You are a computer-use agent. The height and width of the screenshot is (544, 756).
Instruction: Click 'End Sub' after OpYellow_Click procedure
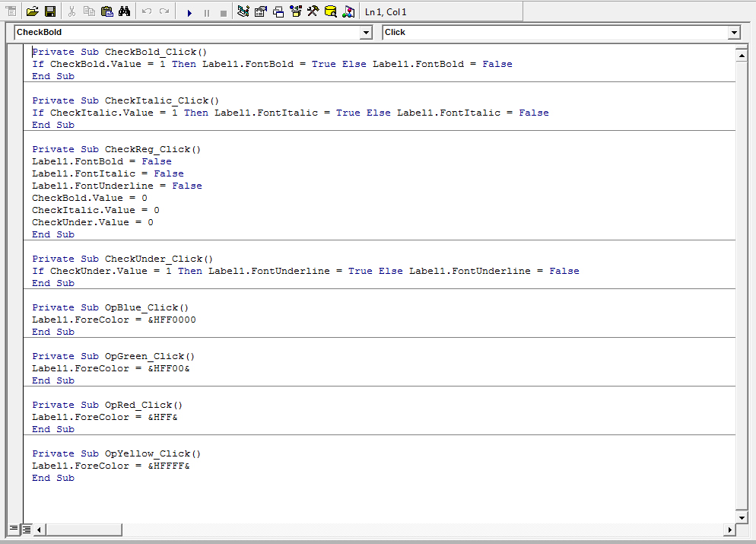pyautogui.click(x=53, y=478)
